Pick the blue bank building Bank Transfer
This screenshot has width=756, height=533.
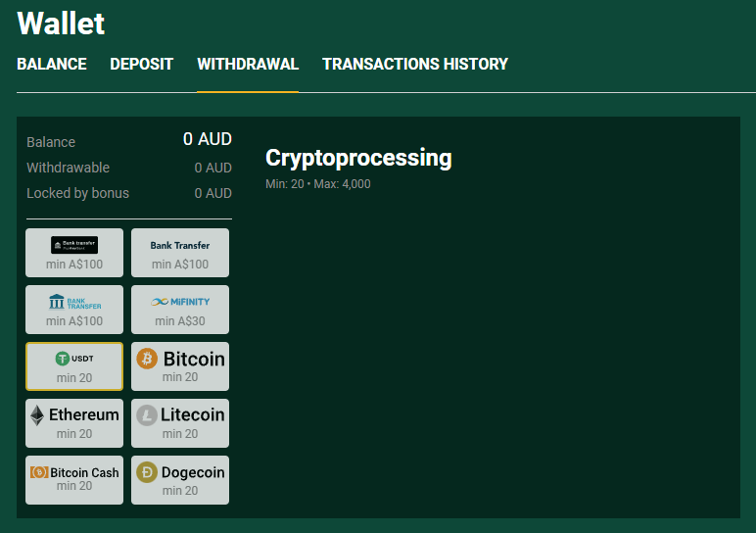point(74,310)
